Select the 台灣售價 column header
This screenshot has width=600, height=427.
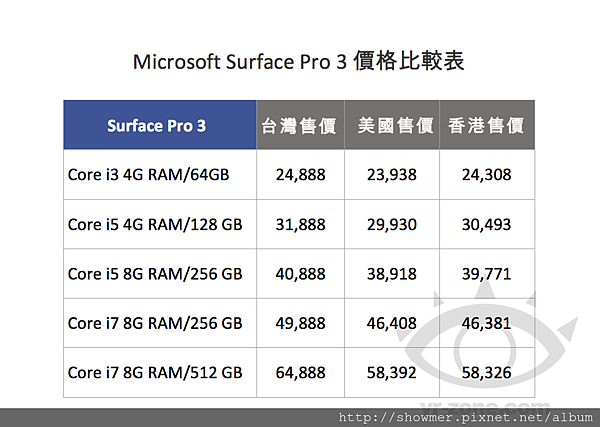coord(300,125)
